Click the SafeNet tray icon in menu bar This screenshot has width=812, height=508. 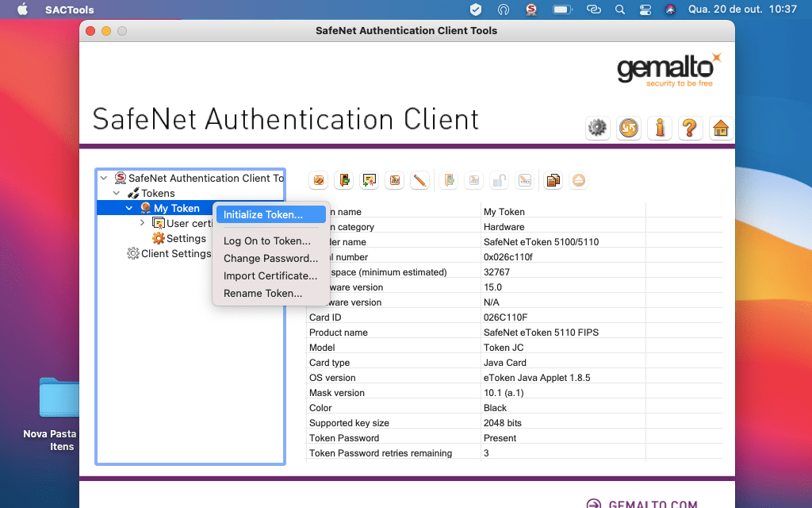point(530,10)
